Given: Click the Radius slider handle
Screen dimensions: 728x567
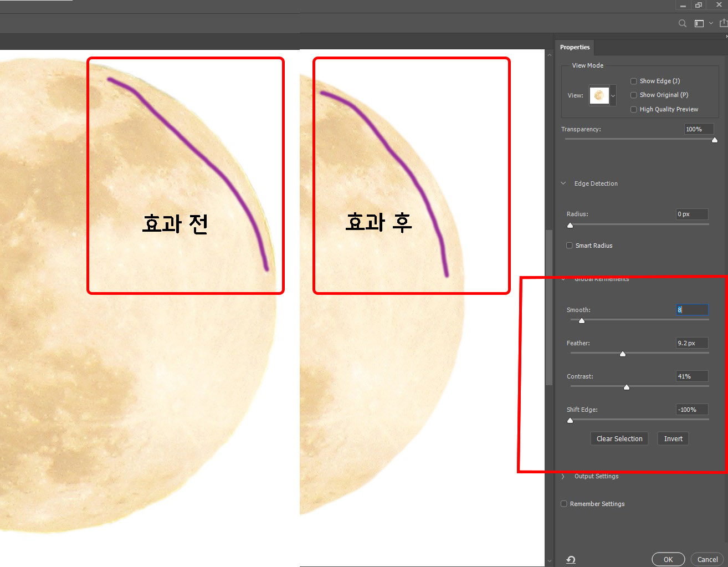Looking at the screenshot, I should (570, 225).
